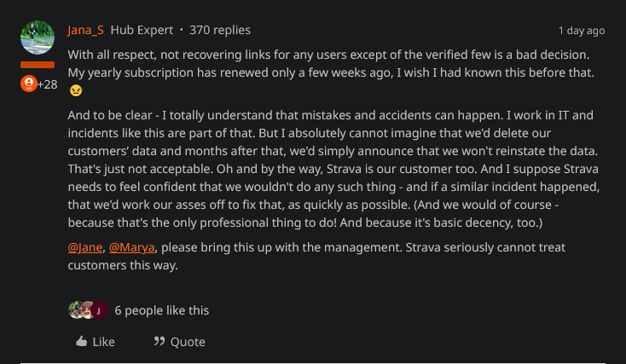
Task: Click the middle liker avatar
Action: [87, 310]
